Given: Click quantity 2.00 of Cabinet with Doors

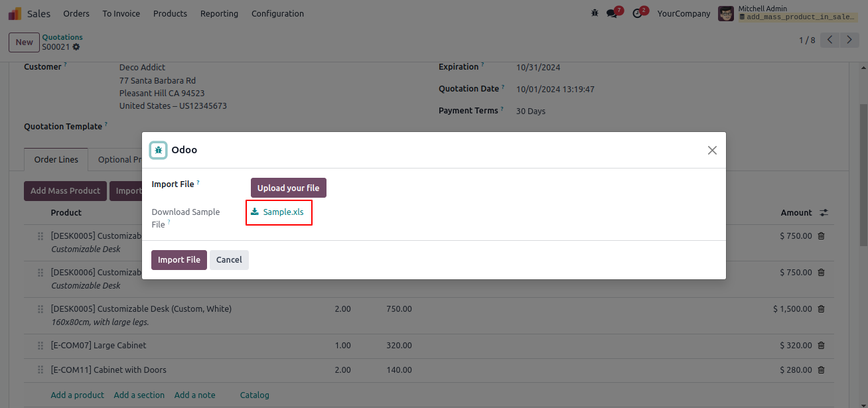Looking at the screenshot, I should pos(342,370).
